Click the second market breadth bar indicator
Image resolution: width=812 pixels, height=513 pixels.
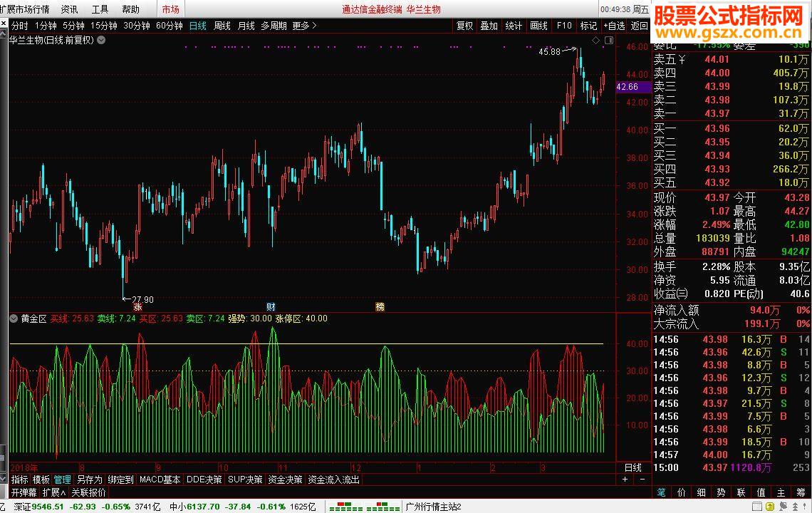382,507
